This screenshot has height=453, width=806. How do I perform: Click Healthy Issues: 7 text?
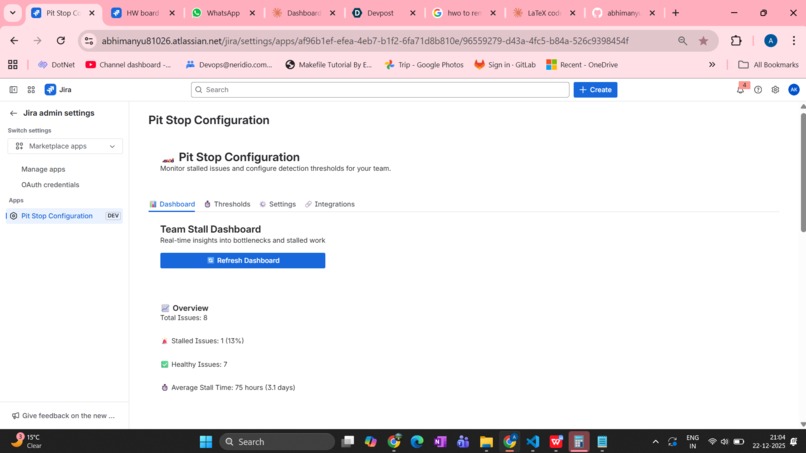tap(199, 365)
